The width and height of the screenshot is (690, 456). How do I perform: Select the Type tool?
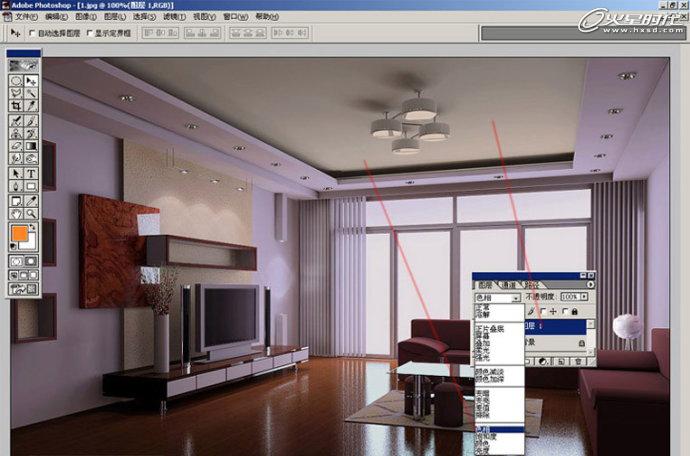point(31,173)
